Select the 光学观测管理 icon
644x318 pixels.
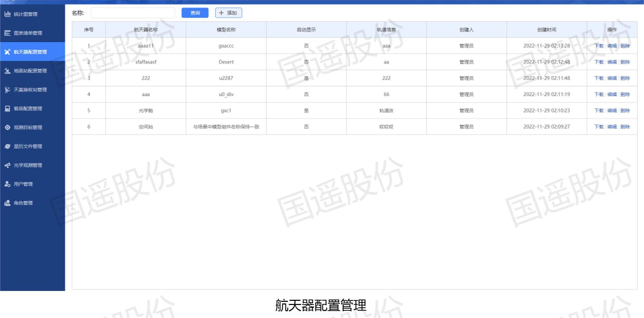click(7, 165)
